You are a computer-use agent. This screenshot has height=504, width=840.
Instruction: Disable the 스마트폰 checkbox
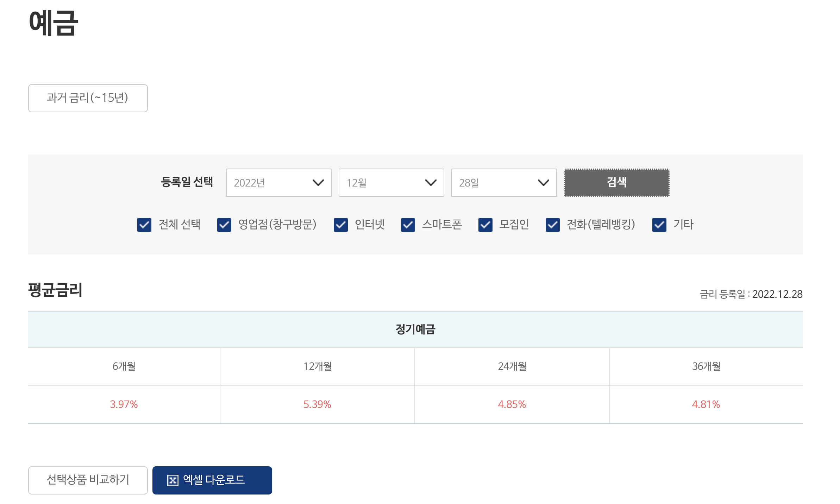coord(408,225)
